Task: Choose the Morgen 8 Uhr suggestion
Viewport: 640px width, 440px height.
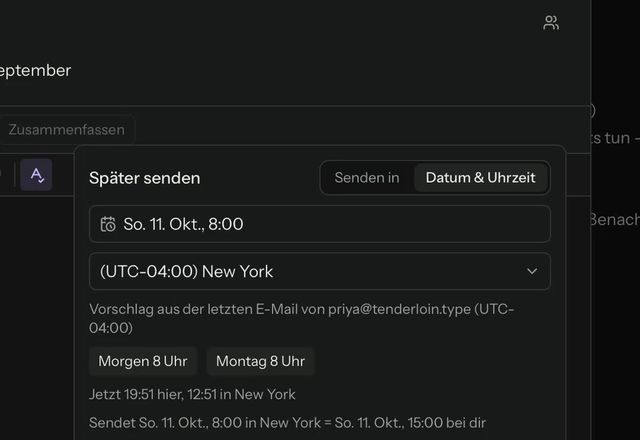Action: tap(143, 361)
